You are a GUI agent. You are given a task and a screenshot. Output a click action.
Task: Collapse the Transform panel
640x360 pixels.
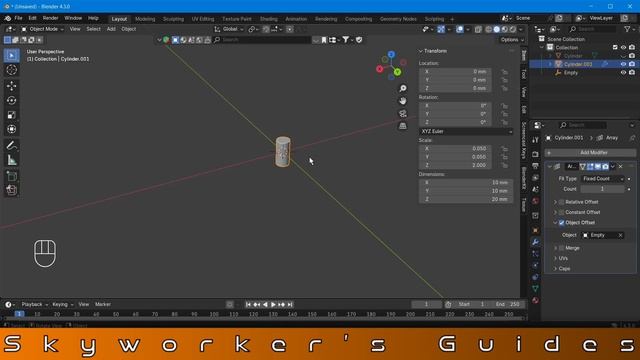[421, 51]
